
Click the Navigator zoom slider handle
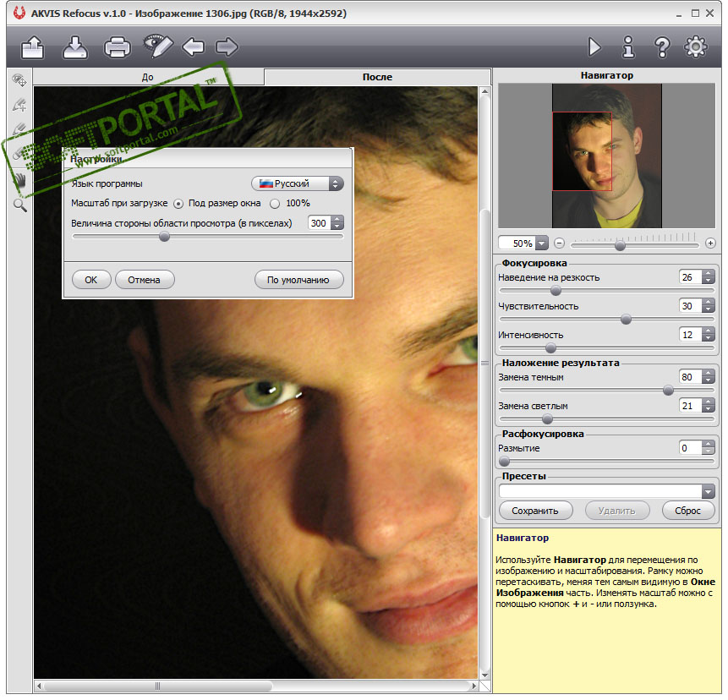(620, 245)
